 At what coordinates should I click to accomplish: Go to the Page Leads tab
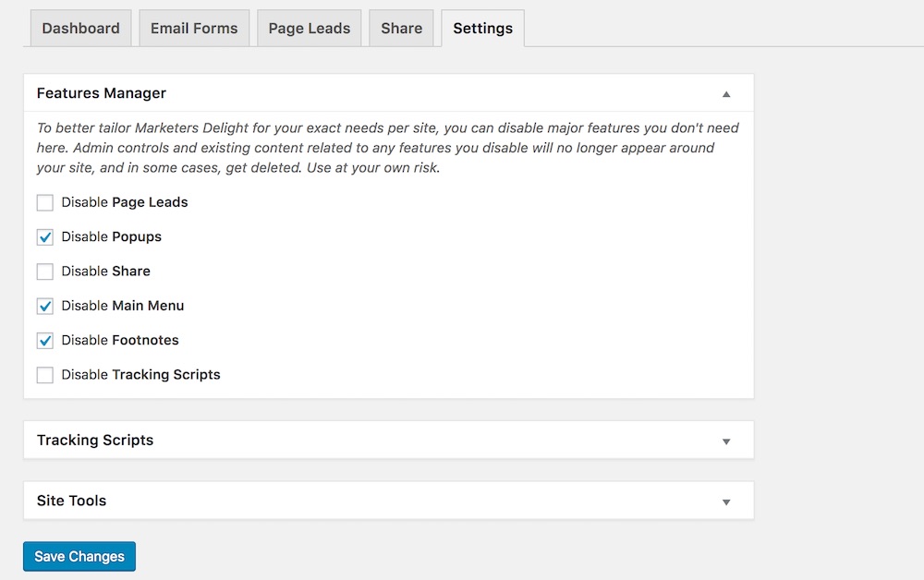(x=310, y=29)
